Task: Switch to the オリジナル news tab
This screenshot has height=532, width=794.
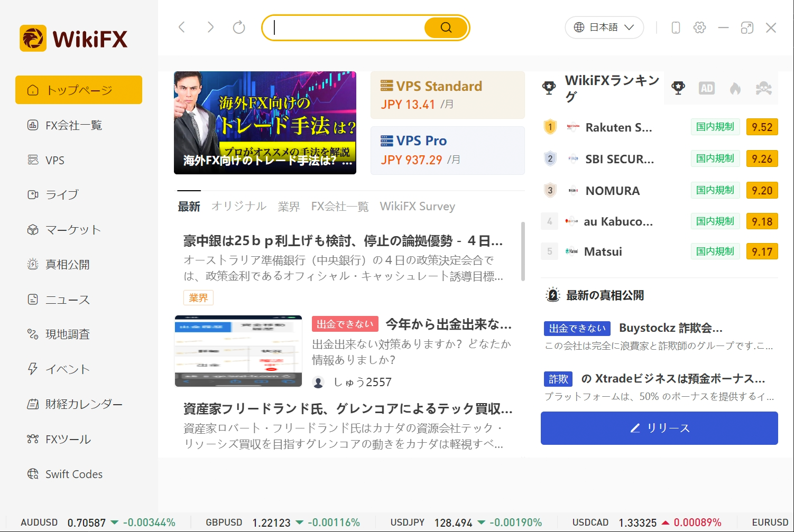Action: click(x=239, y=207)
